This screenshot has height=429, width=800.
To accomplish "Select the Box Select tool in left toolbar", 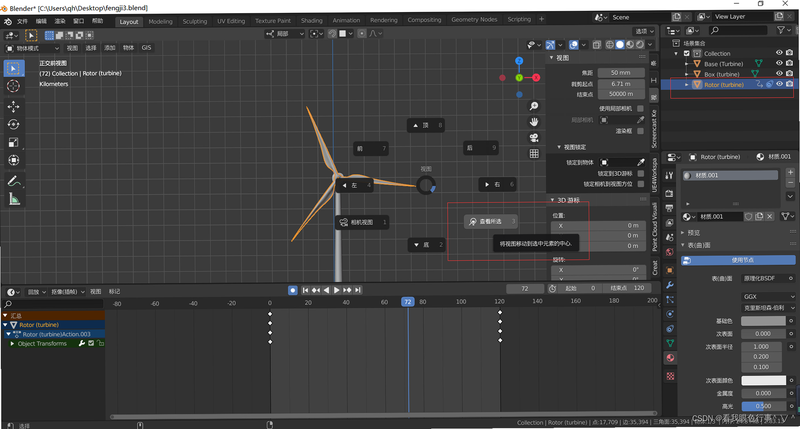I will [14, 68].
